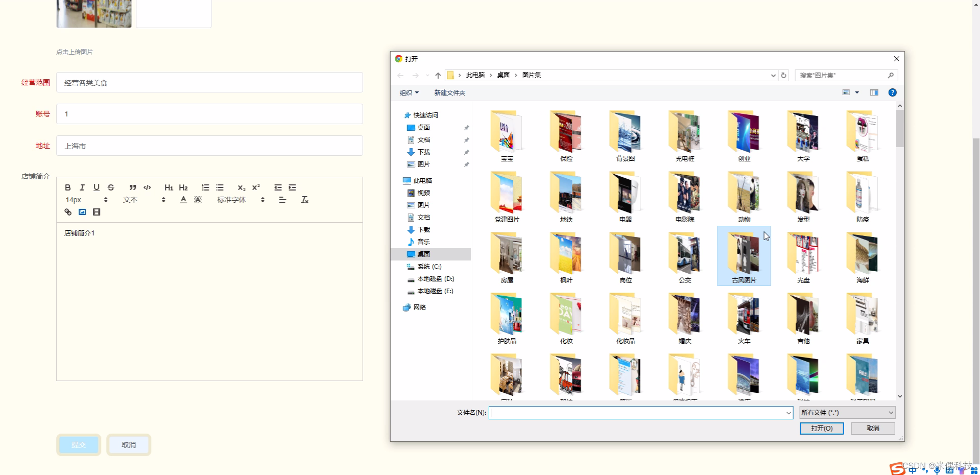Apply Heading 1 style

tap(169, 187)
